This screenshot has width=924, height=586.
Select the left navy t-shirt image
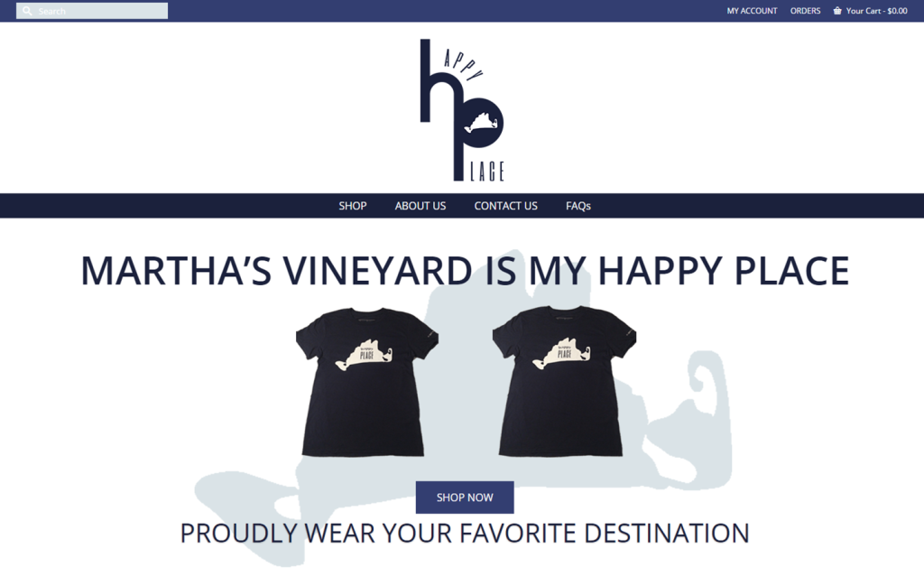pos(366,381)
